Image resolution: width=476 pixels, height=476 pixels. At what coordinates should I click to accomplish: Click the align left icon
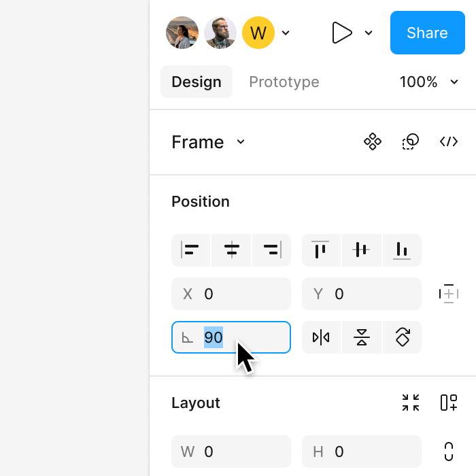[191, 250]
